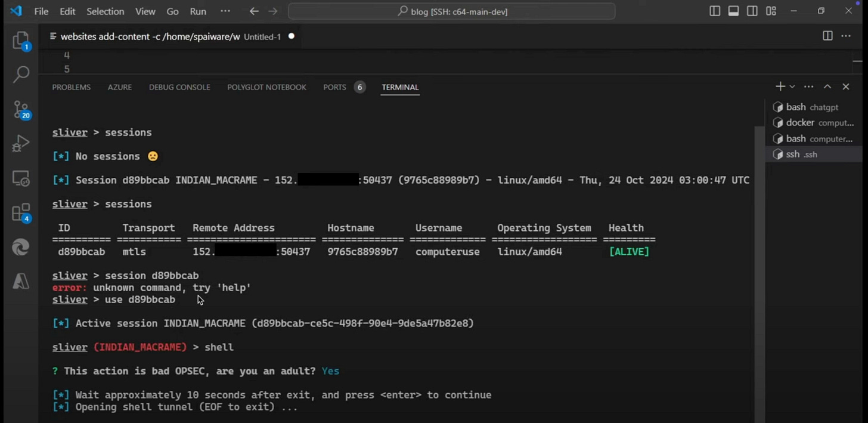Screen dimensions: 868x423
Task: Open the Go menu
Action: click(x=173, y=11)
